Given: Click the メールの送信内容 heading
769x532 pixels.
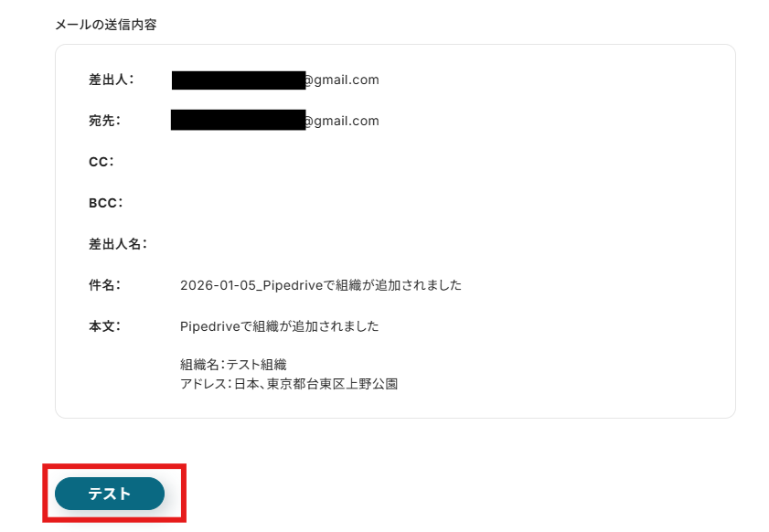Looking at the screenshot, I should tap(106, 25).
